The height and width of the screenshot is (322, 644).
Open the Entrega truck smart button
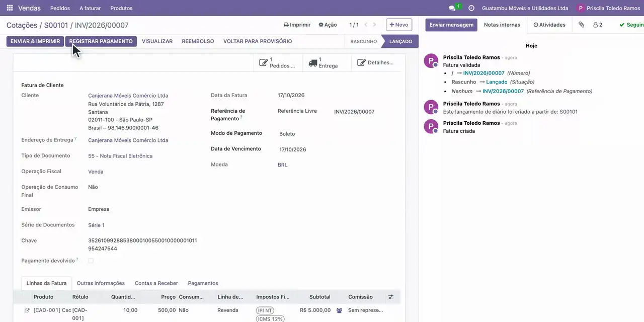pyautogui.click(x=327, y=62)
